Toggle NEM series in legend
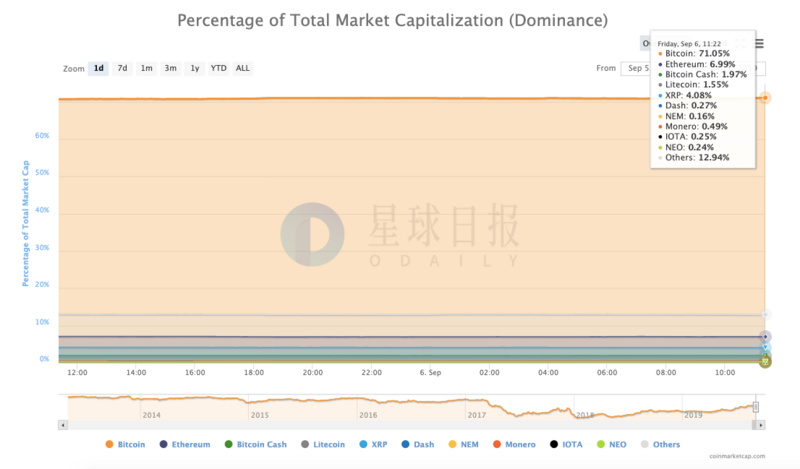The width and height of the screenshot is (800, 469). click(463, 445)
